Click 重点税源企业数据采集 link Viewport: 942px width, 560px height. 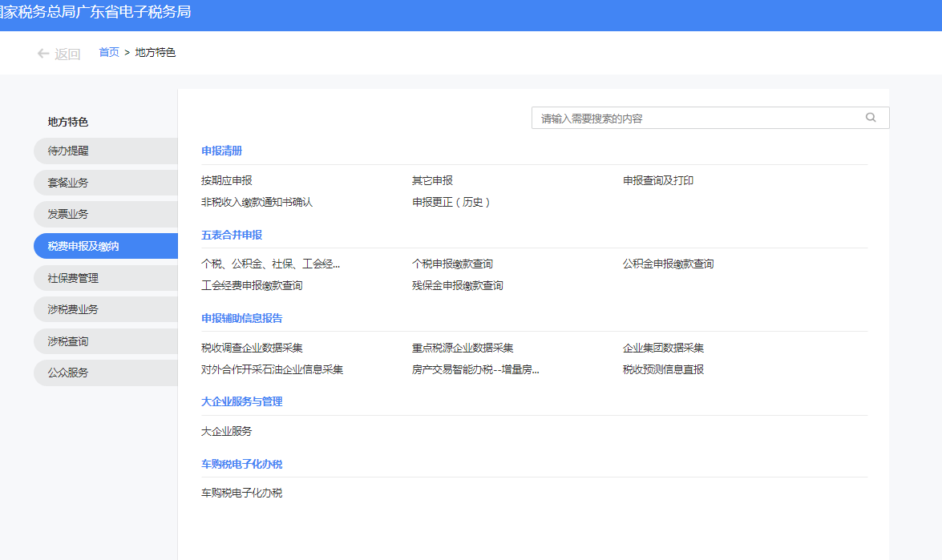click(x=463, y=348)
